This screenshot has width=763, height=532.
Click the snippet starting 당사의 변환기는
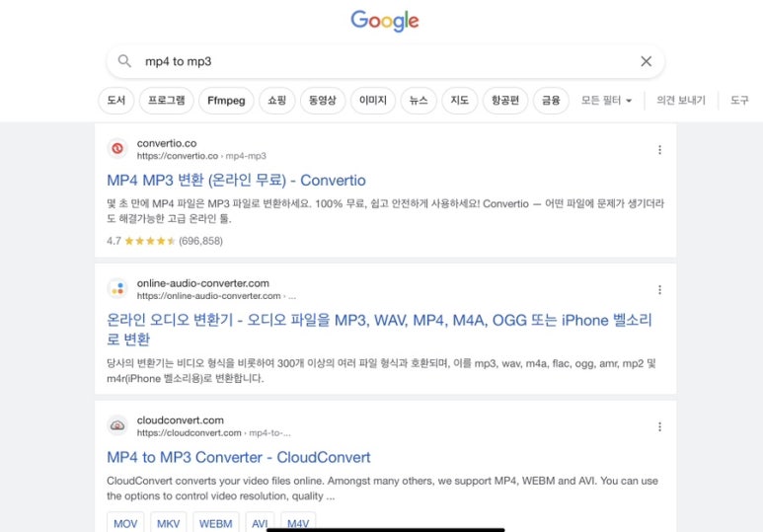(381, 371)
